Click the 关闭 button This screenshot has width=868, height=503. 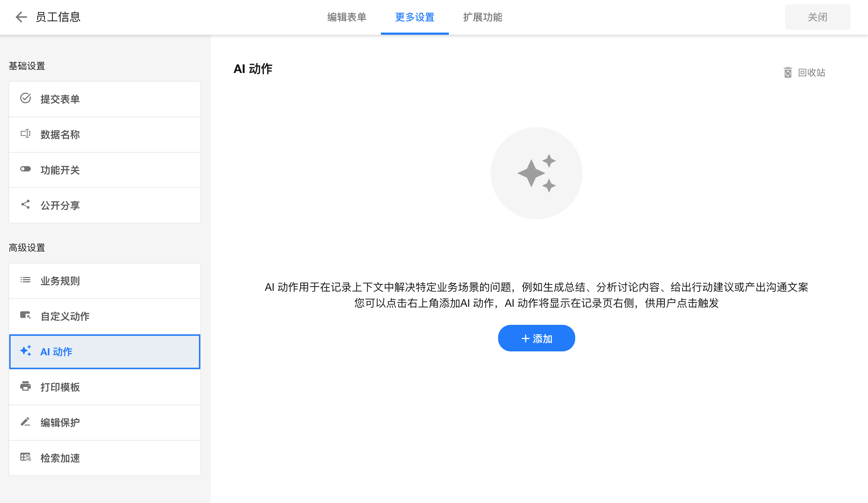tap(817, 17)
